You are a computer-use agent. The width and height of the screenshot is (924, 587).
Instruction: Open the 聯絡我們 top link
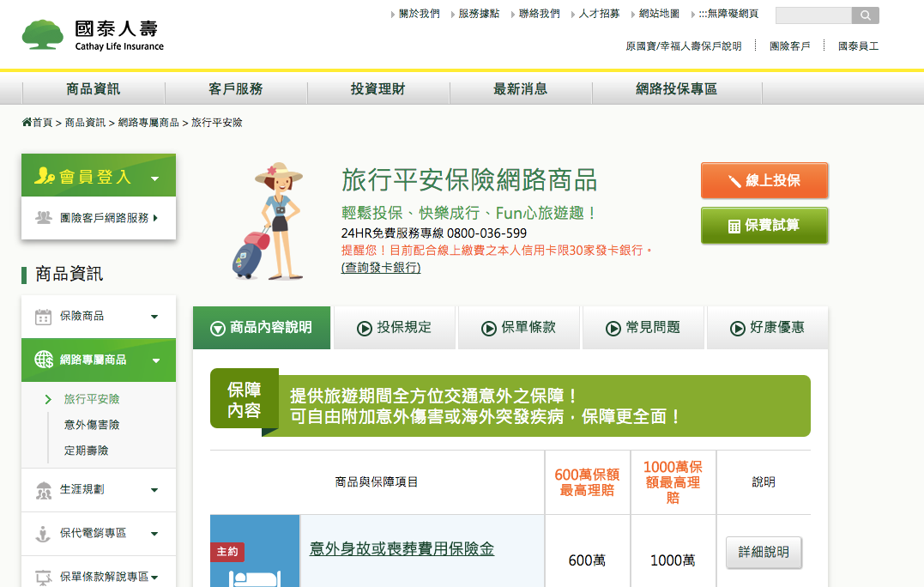pyautogui.click(x=539, y=14)
